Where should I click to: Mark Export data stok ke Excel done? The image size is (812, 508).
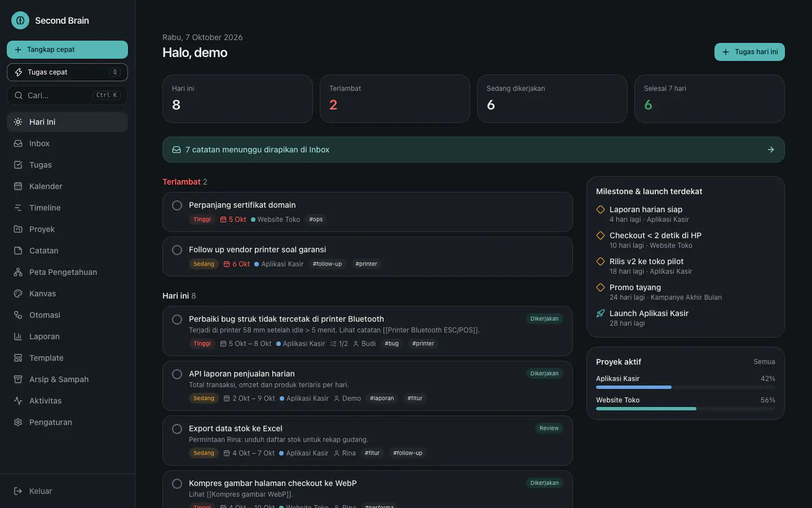(x=177, y=429)
